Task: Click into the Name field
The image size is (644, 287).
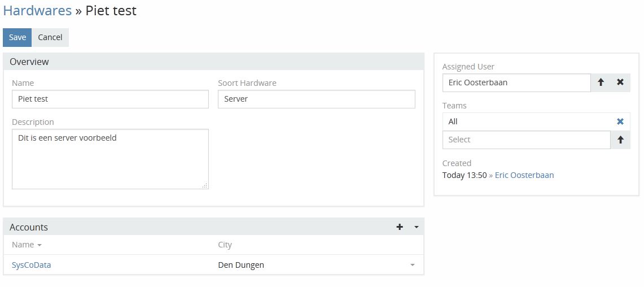Action: pos(110,99)
